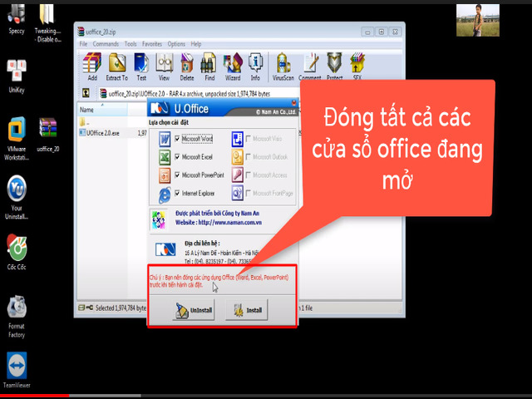Click the Find binoculars icon
532x399 pixels.
209,66
